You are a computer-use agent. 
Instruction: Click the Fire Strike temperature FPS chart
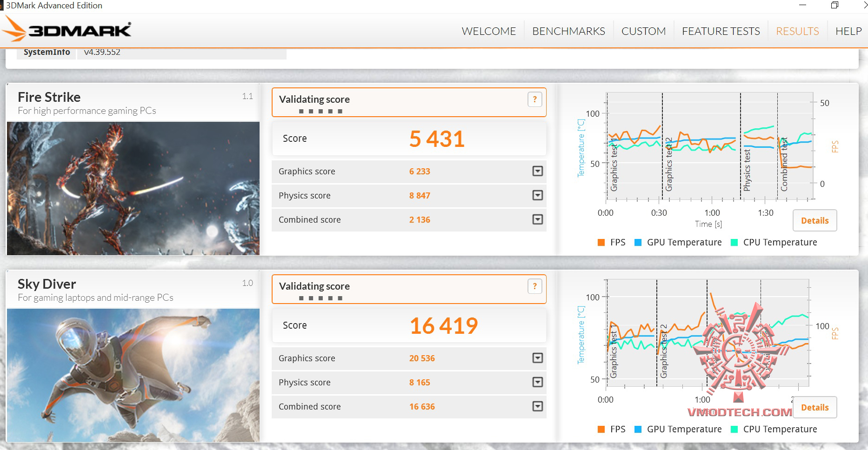[x=709, y=146]
